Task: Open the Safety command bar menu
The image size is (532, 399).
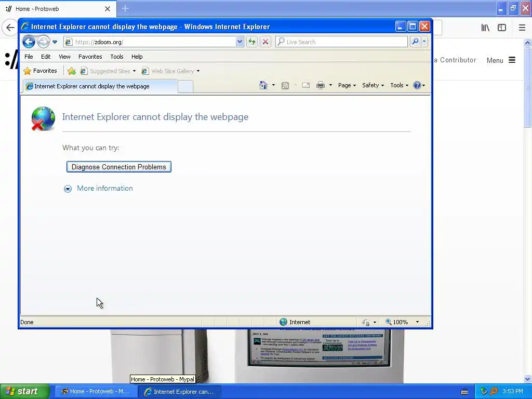Action: (373, 86)
